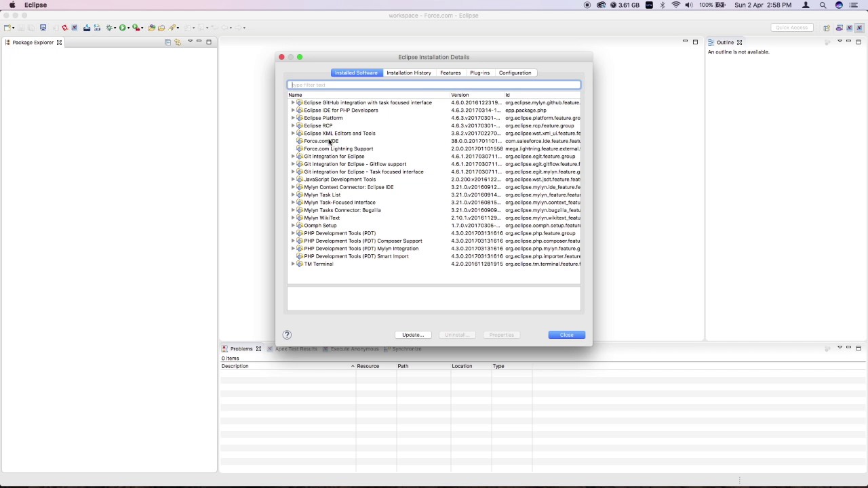Select Mylyn WikiText row
This screenshot has height=488, width=868.
pos(434,218)
